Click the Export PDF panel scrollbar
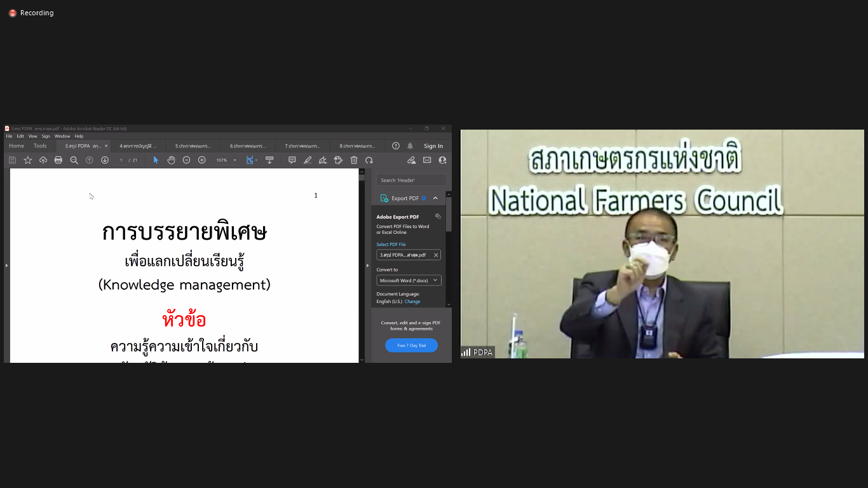The width and height of the screenshot is (868, 488). click(x=449, y=214)
